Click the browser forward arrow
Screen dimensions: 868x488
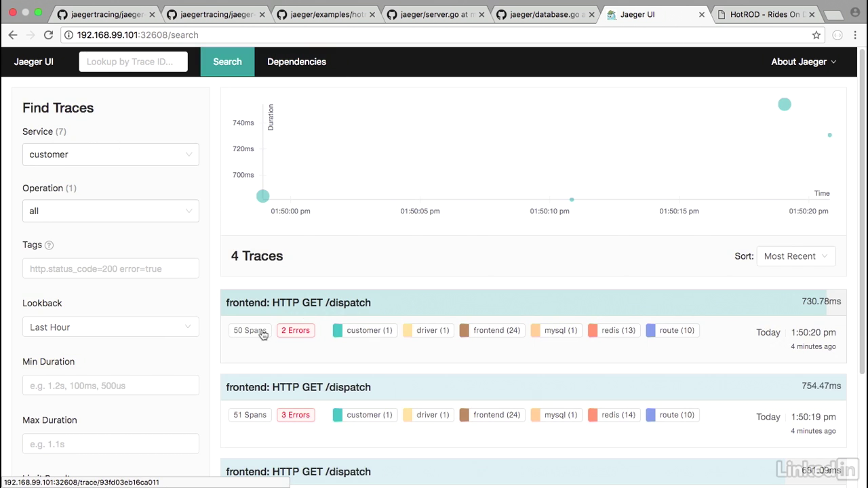click(31, 35)
